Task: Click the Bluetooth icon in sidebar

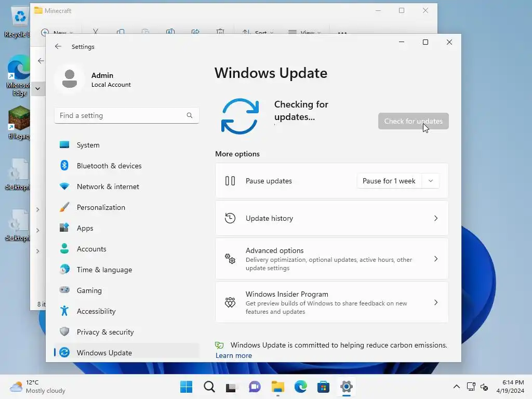Action: pos(64,166)
